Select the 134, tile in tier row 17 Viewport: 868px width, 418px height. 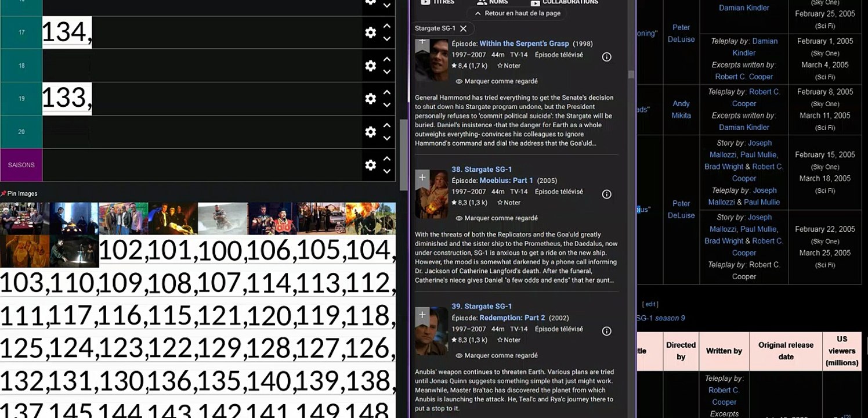tap(67, 33)
